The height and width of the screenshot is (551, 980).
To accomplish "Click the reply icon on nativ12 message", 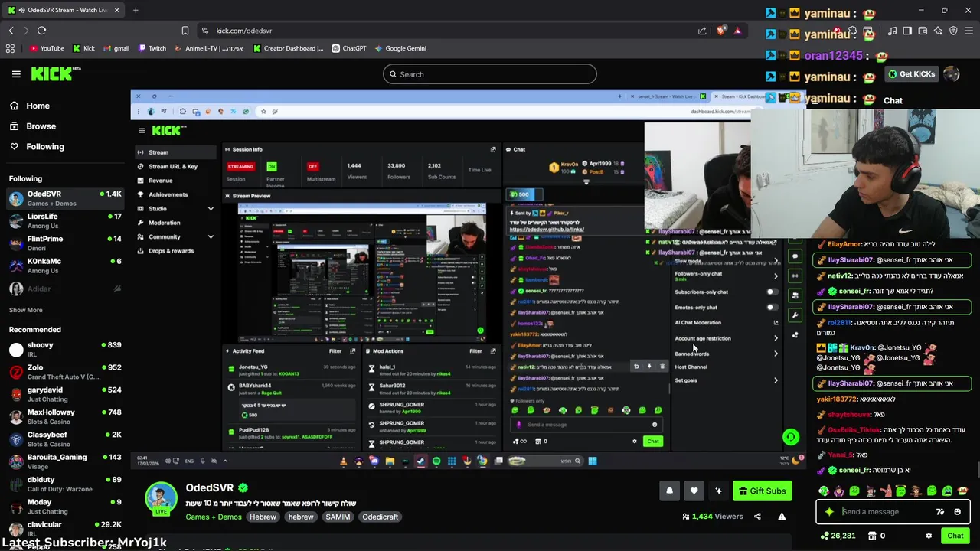I will 636,367.
